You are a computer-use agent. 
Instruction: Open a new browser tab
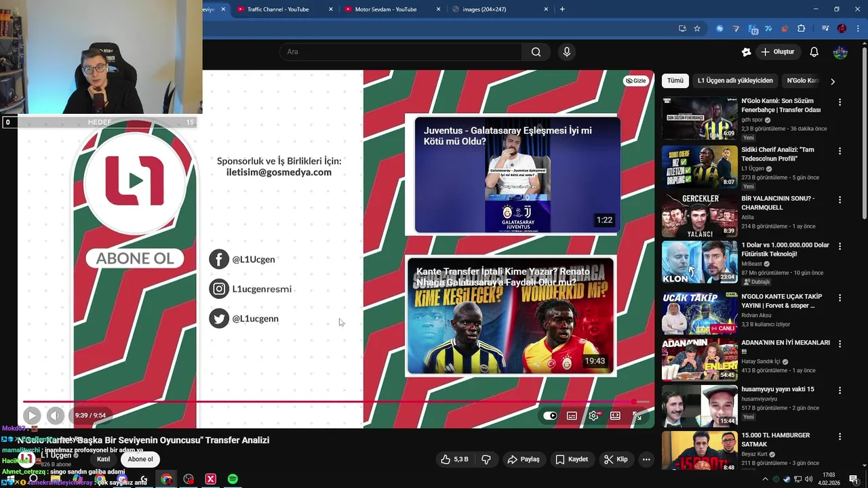click(562, 9)
